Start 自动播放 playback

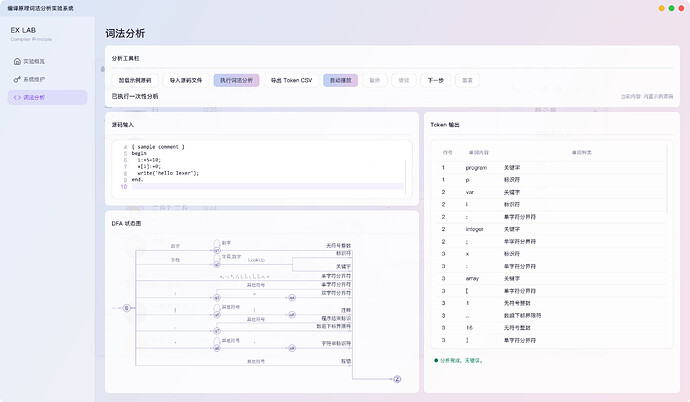tap(341, 80)
